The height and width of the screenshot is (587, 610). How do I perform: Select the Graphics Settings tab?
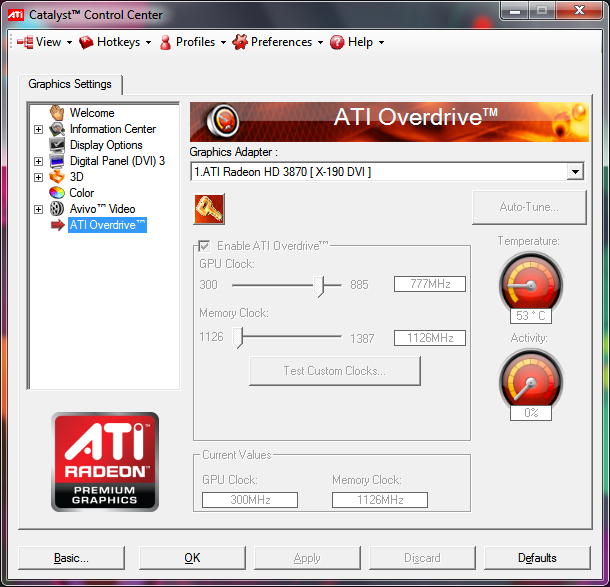pos(70,84)
